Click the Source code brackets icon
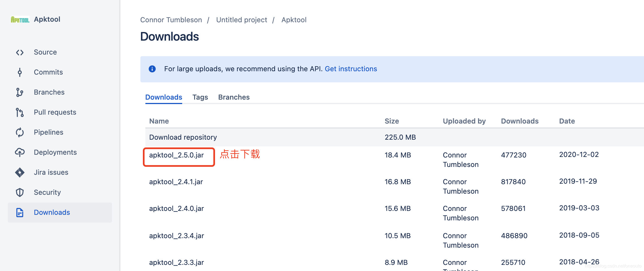Viewport: 644px width, 271px height. coord(20,52)
